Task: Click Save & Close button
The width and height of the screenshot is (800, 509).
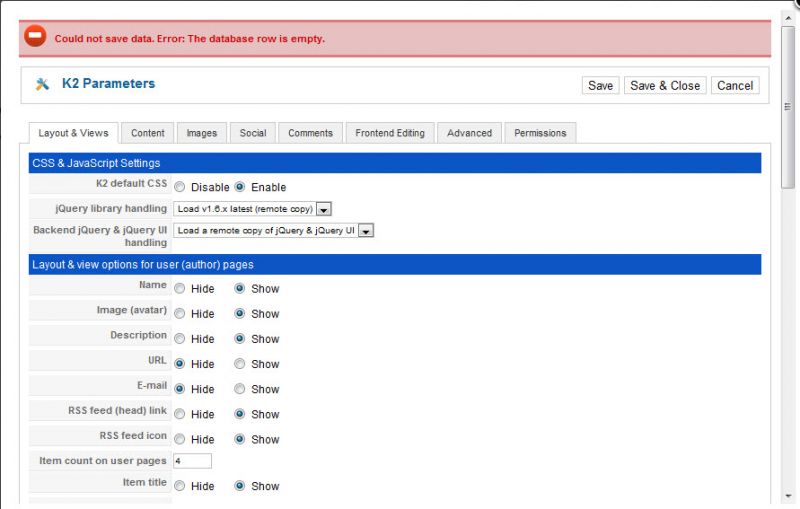Action: click(x=665, y=86)
